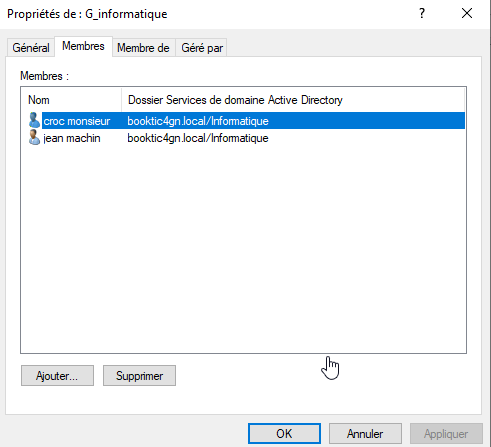Open the Membre de tab
The image size is (491, 447).
tap(143, 48)
